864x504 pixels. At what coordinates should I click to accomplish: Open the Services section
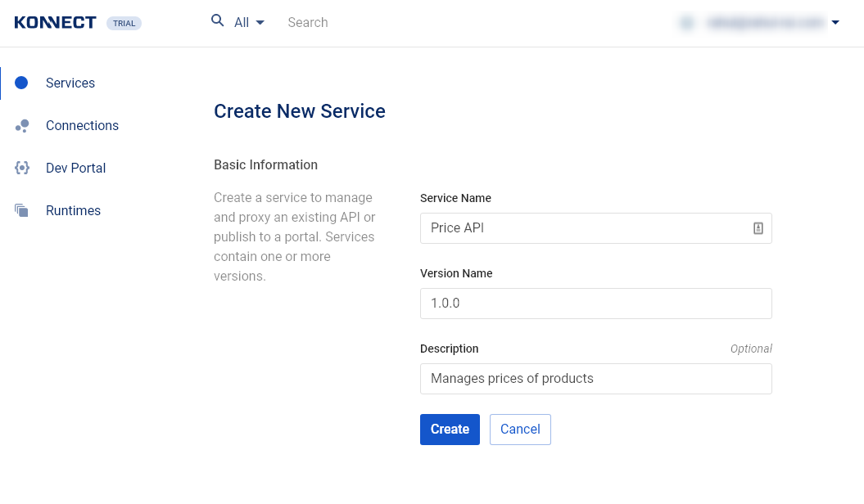coord(70,83)
